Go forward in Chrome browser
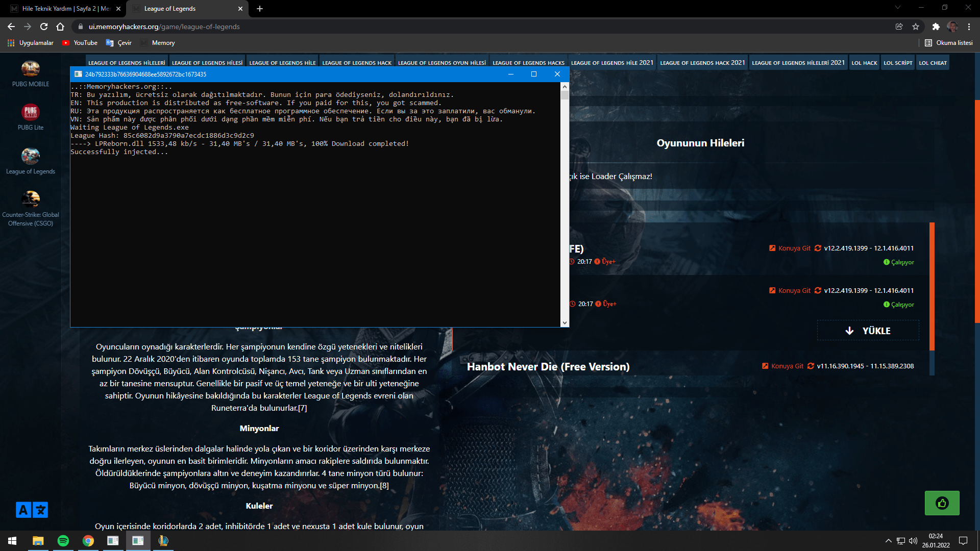This screenshot has width=980, height=551. click(x=28, y=27)
